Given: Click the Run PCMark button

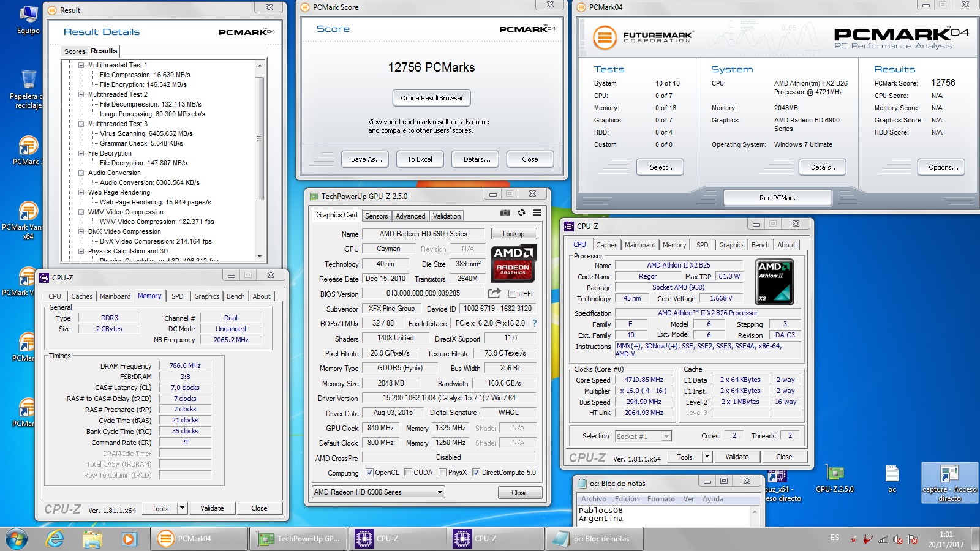Looking at the screenshot, I should click(777, 198).
